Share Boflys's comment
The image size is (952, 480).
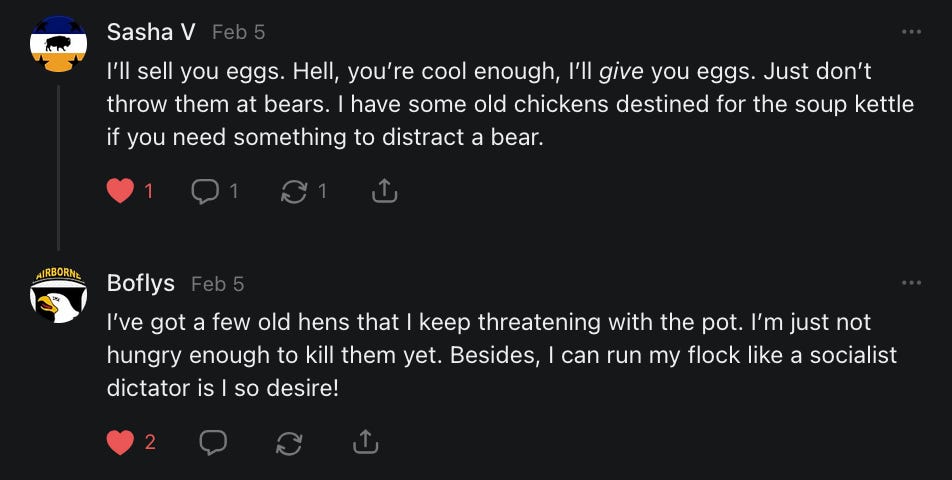point(365,441)
